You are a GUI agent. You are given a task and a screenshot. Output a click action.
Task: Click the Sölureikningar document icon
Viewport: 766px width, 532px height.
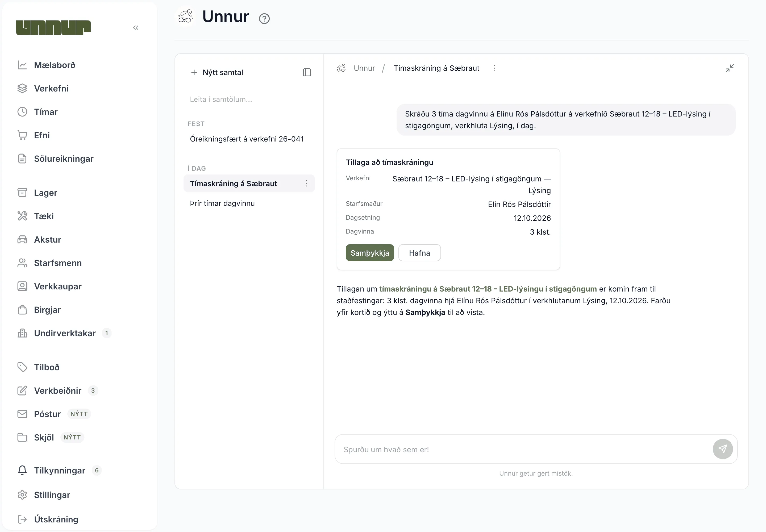[x=22, y=159]
